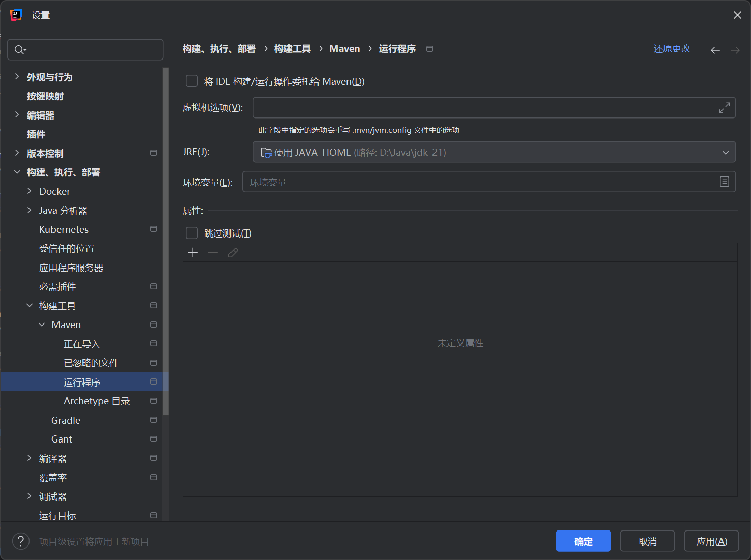This screenshot has width=751, height=560.
Task: Edit property with pencil icon
Action: coord(233,253)
